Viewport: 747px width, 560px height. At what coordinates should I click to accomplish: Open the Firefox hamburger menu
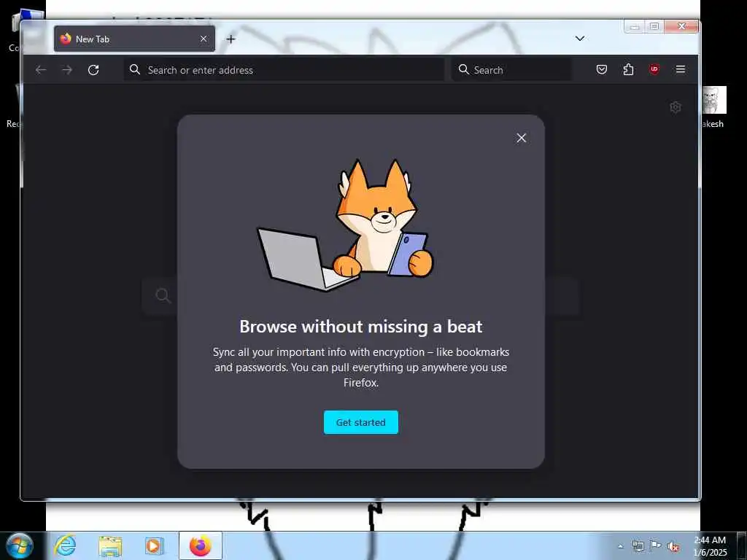pyautogui.click(x=681, y=69)
